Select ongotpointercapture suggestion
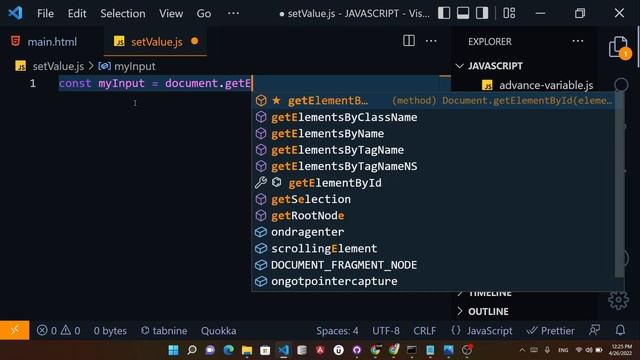The width and height of the screenshot is (640, 360). (x=434, y=281)
